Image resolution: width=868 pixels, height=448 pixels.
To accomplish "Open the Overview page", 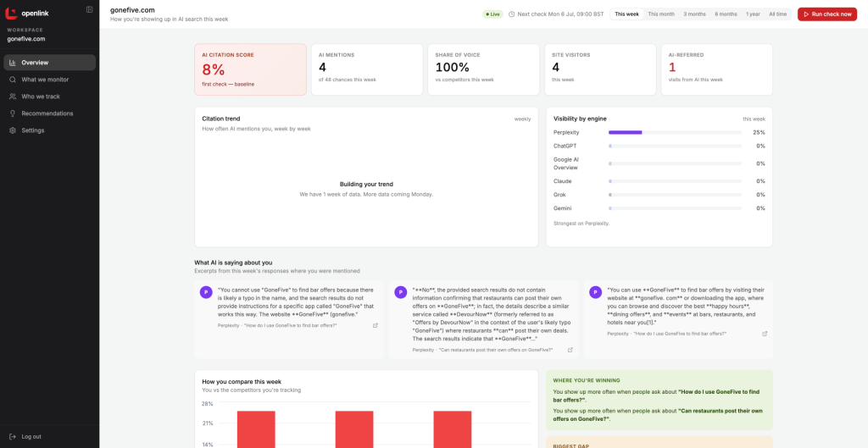I will [x=50, y=63].
